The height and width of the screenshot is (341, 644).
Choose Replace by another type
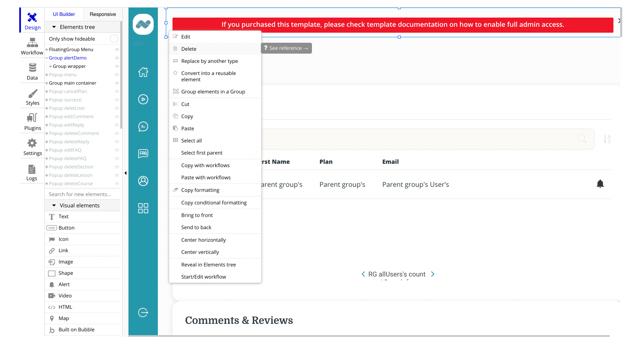coord(215,61)
